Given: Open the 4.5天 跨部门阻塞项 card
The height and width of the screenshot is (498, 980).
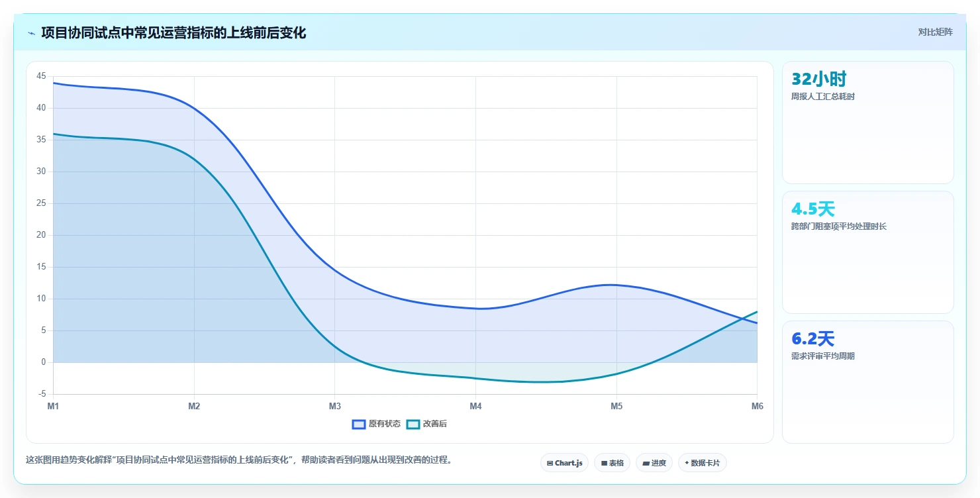Looking at the screenshot, I should (868, 252).
